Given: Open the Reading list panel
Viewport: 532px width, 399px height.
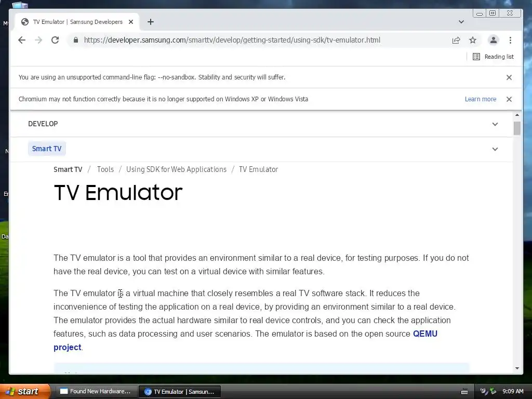Looking at the screenshot, I should click(x=494, y=57).
